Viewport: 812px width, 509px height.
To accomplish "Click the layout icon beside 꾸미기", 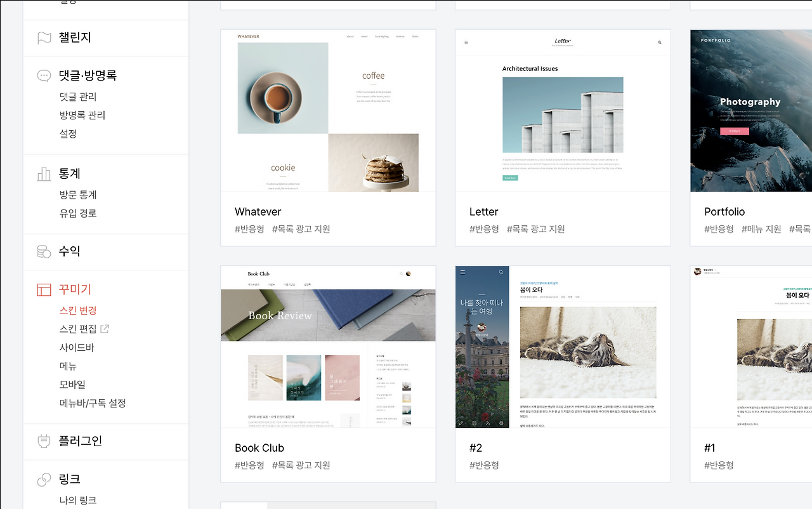I will click(44, 290).
